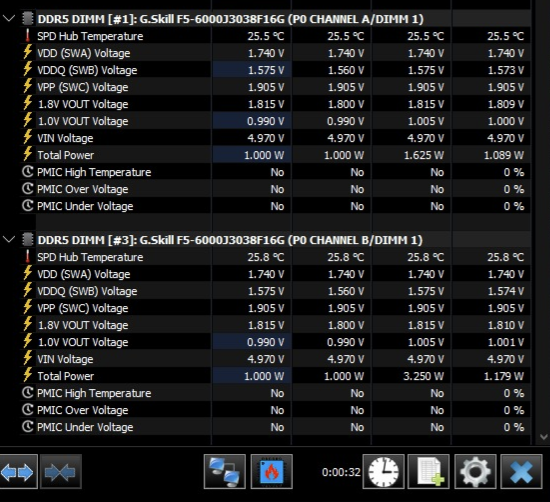
Task: Click DIMM #3 1.8V VOUT average value 1.810 V
Action: [505, 325]
